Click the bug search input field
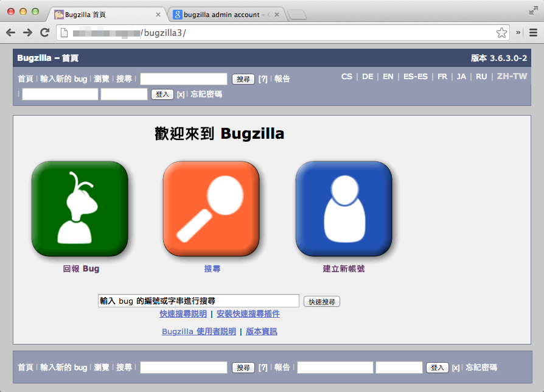The height and width of the screenshot is (392, 544). click(x=198, y=300)
